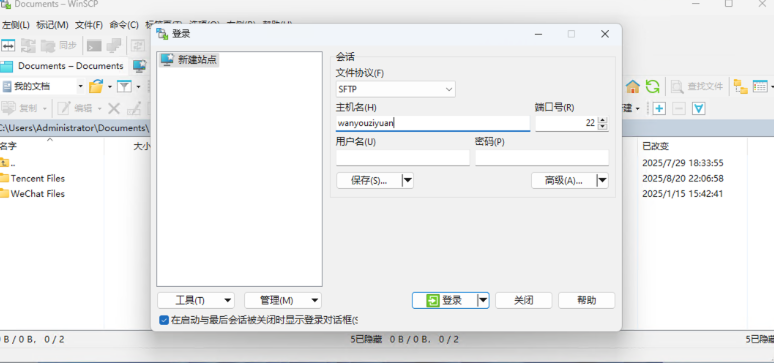
Task: Click the 关闭 close button in the dialog
Action: (523, 300)
